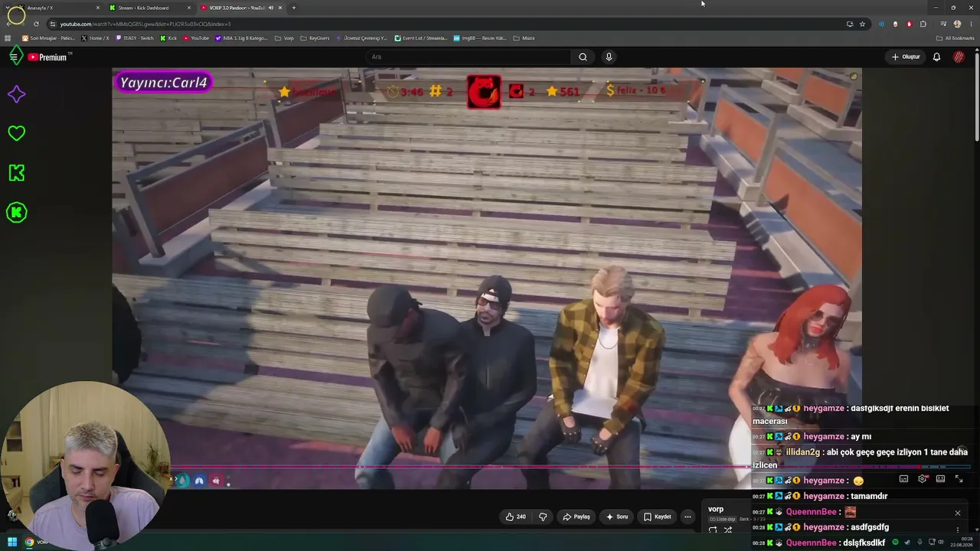Toggle playlist loop
The width and height of the screenshot is (980, 551).
click(713, 530)
